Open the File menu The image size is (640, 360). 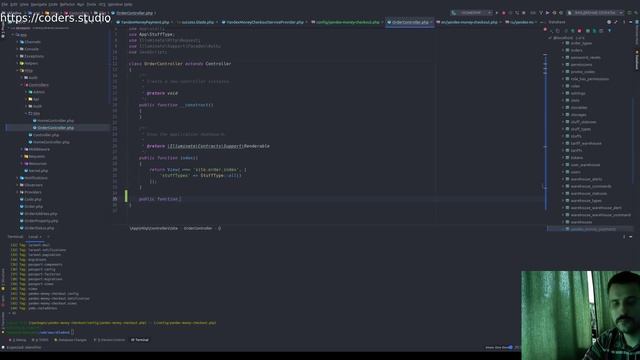[x=4, y=4]
